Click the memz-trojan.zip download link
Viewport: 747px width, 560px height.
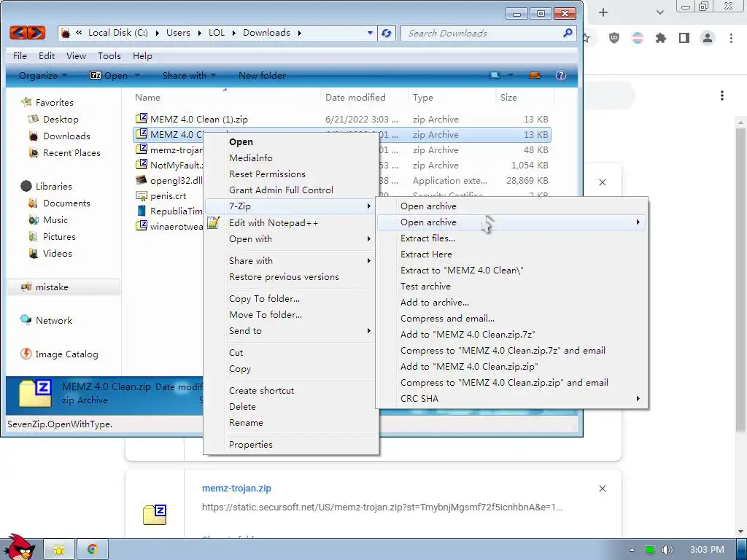pos(236,488)
